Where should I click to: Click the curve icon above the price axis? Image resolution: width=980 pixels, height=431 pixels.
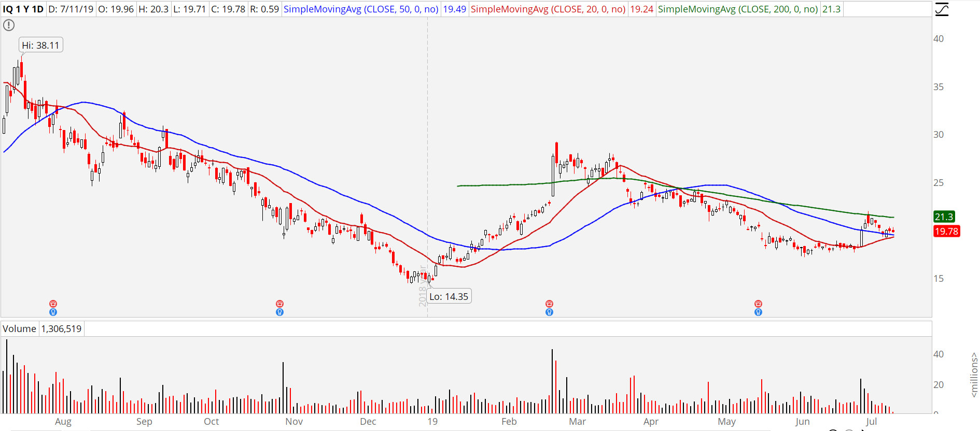(942, 9)
